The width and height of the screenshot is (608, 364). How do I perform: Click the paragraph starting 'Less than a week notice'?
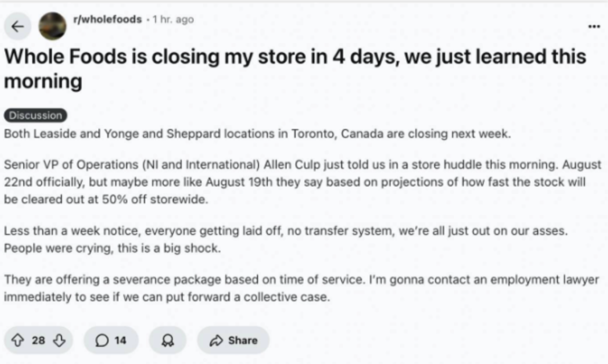pyautogui.click(x=286, y=240)
